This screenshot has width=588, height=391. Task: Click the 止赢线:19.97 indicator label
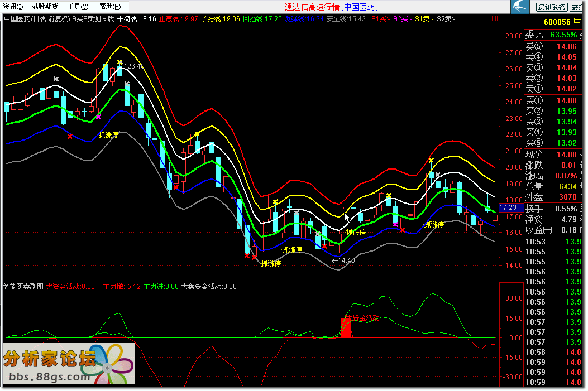point(178,19)
